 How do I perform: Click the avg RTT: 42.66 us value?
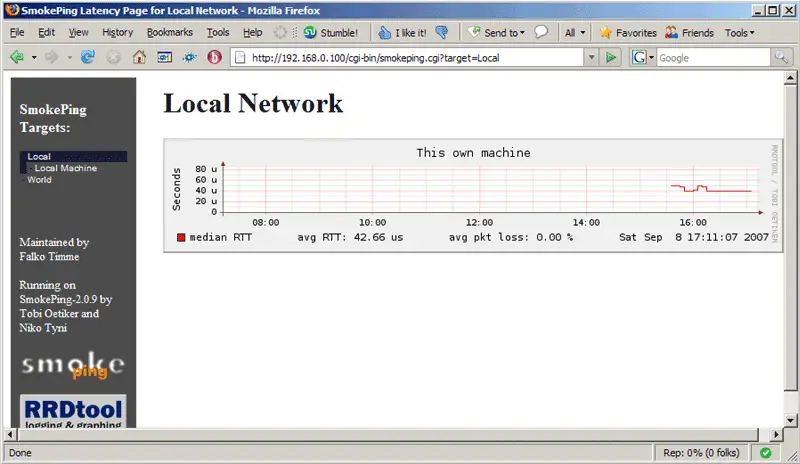[x=351, y=237]
